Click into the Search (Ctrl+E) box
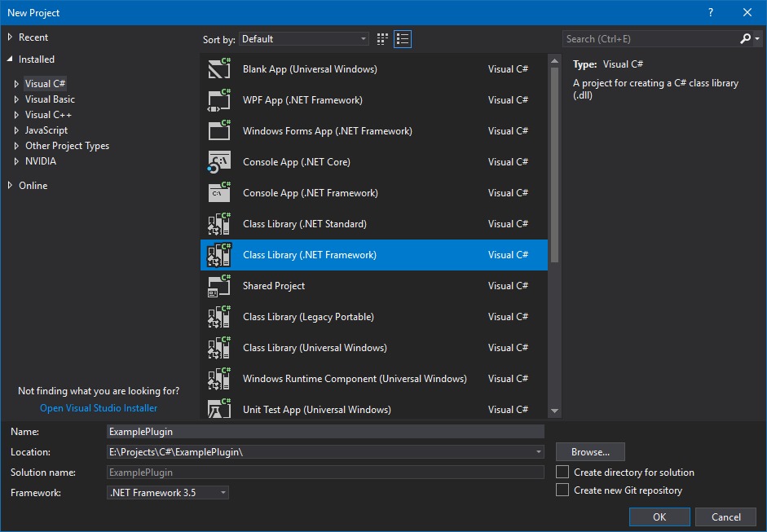767x532 pixels. coord(650,38)
